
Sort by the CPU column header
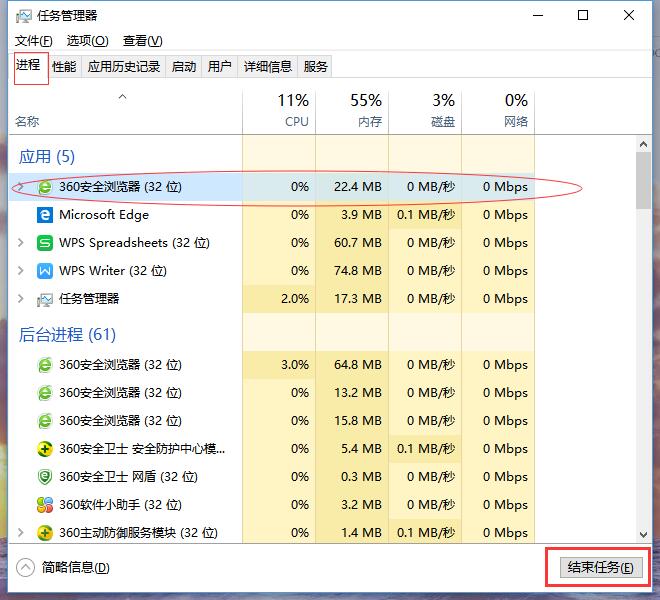279,112
